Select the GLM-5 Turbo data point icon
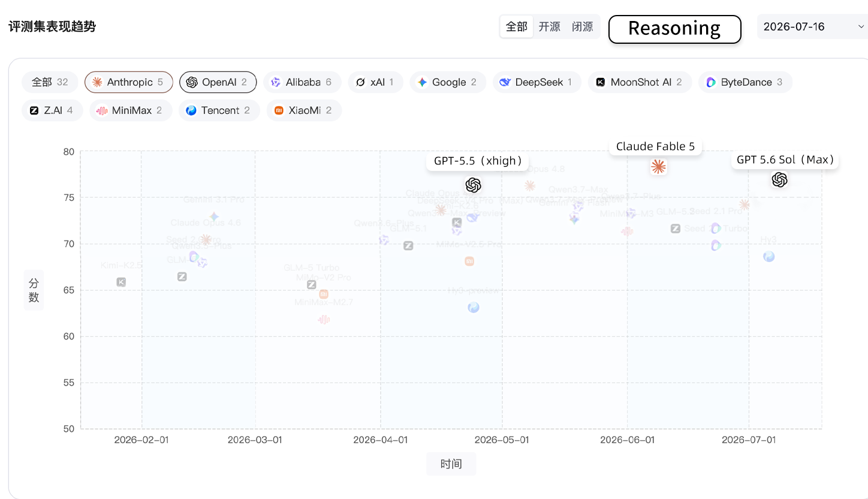This screenshot has width=868, height=499. click(x=312, y=284)
